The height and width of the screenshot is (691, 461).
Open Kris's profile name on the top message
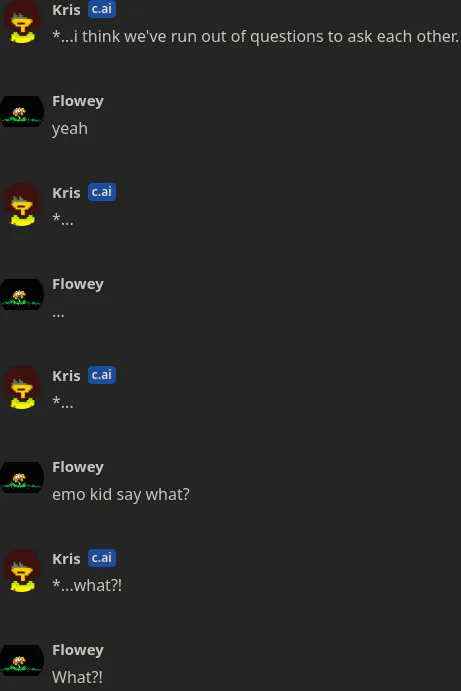pyautogui.click(x=66, y=10)
